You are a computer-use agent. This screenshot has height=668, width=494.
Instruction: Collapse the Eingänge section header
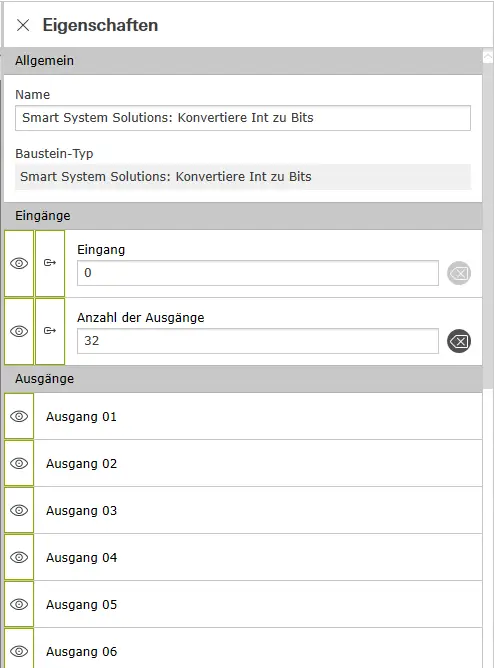tap(243, 216)
